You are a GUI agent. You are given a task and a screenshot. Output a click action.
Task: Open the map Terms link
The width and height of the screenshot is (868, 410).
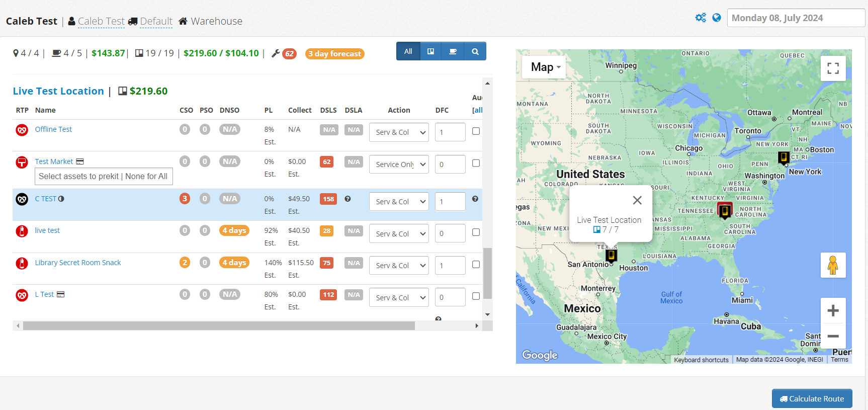[x=839, y=360]
